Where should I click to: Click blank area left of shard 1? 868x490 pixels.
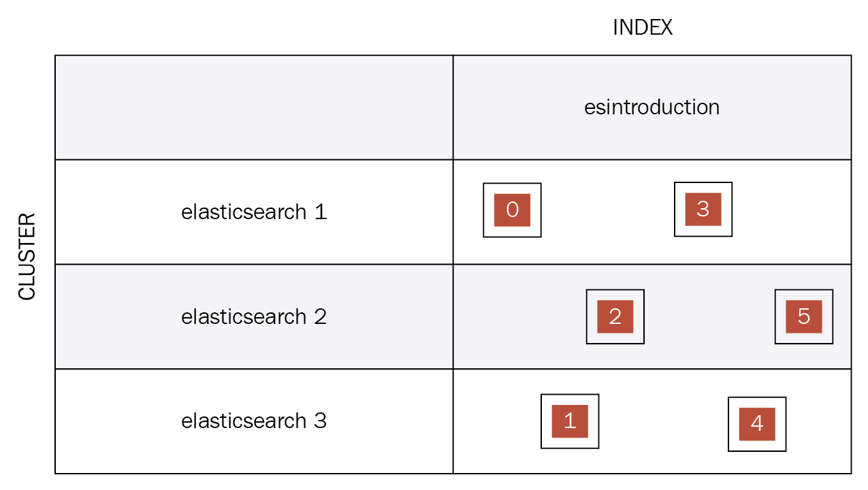pyautogui.click(x=497, y=422)
